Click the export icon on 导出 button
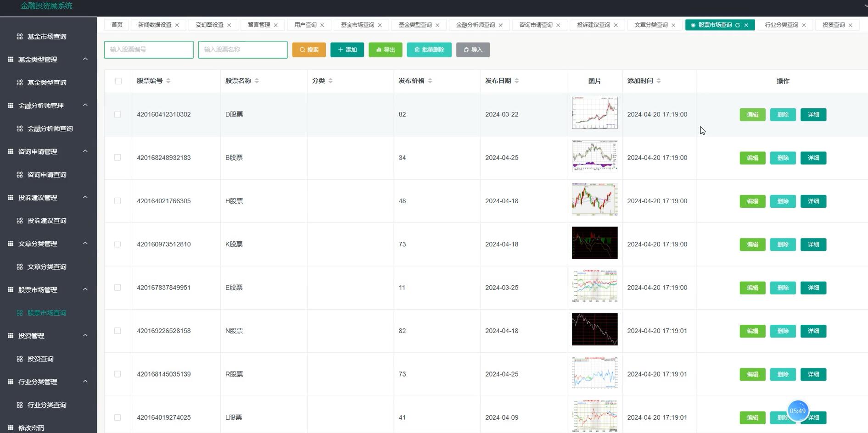The height and width of the screenshot is (433, 868). pos(378,50)
